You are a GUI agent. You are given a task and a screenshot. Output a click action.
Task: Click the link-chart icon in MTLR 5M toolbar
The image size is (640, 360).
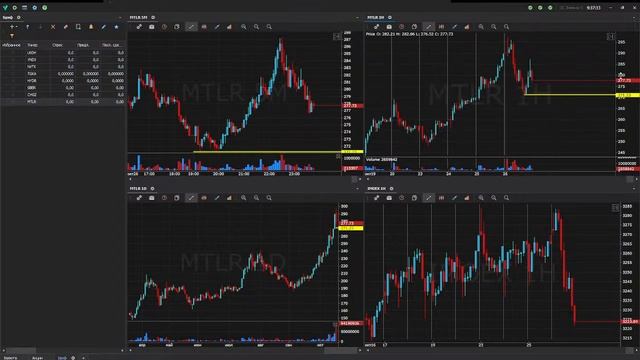pyautogui.click(x=139, y=27)
